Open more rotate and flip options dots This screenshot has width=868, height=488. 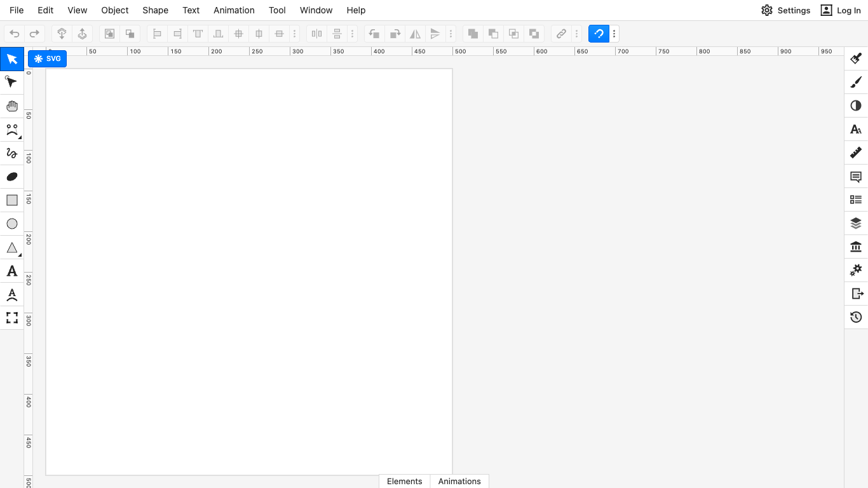(451, 34)
